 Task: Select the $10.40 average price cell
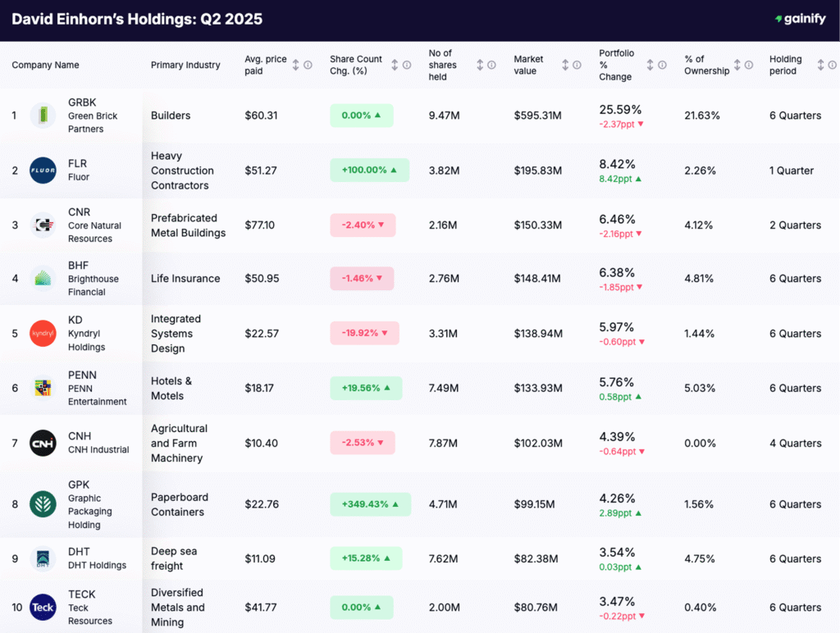261,443
